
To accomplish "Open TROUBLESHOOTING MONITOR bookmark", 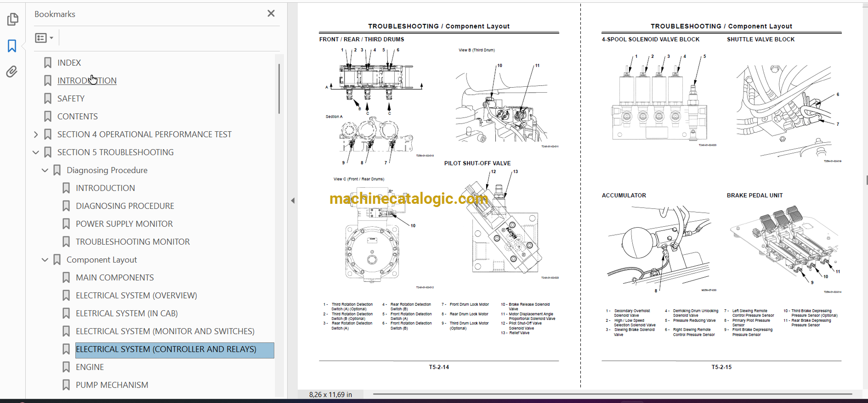I will 133,241.
